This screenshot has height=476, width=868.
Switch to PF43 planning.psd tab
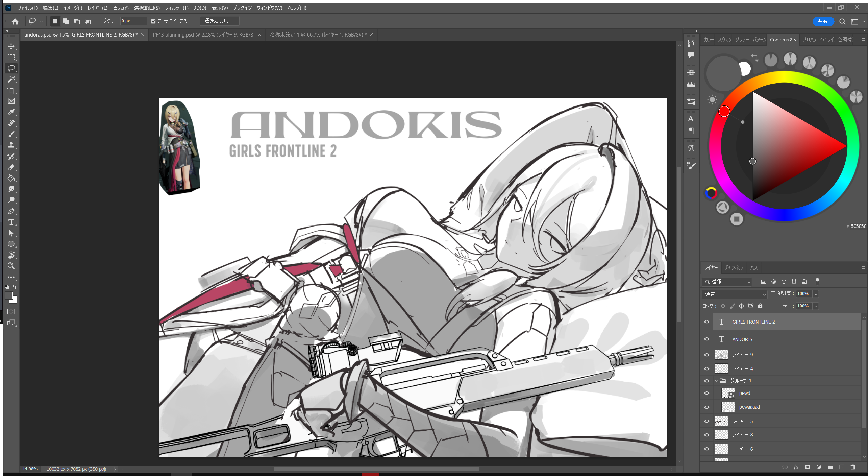click(204, 35)
